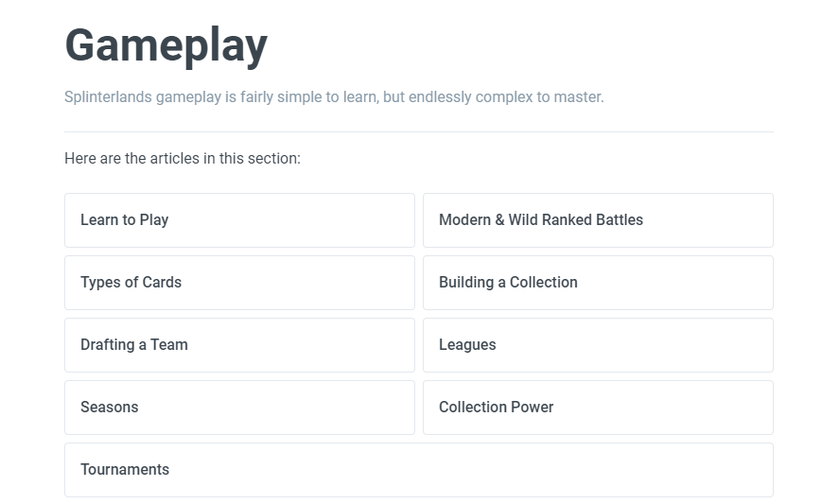This screenshot has height=504, width=839.
Task: Open the Learn to Play article
Action: [125, 220]
